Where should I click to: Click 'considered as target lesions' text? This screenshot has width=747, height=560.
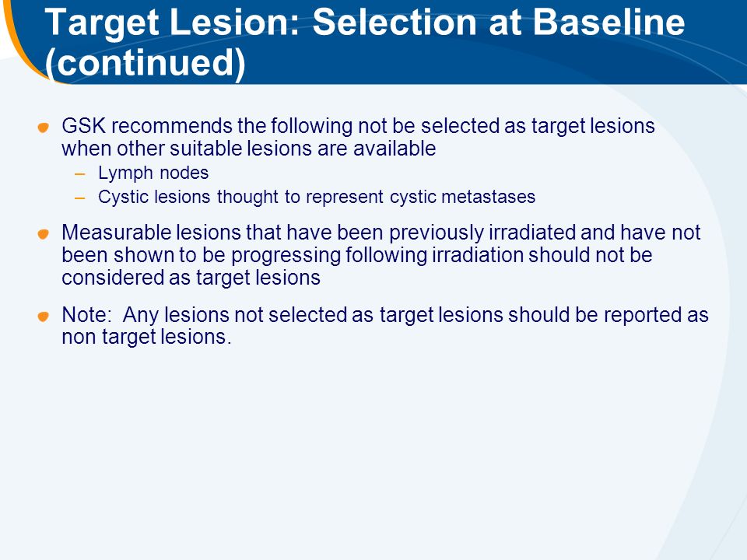pyautogui.click(x=191, y=277)
